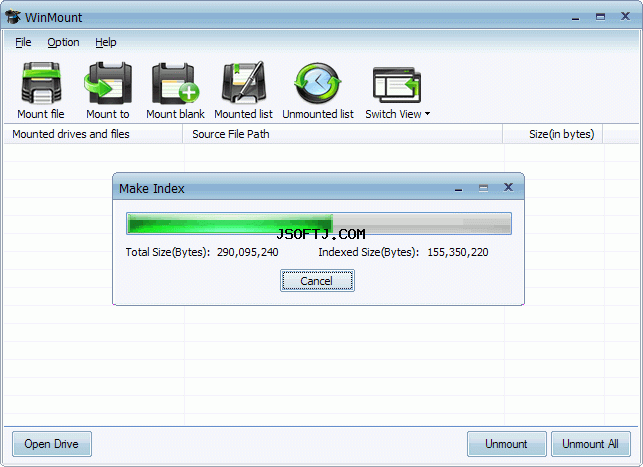Close the WinMount main window
643x467 pixels.
[625, 16]
